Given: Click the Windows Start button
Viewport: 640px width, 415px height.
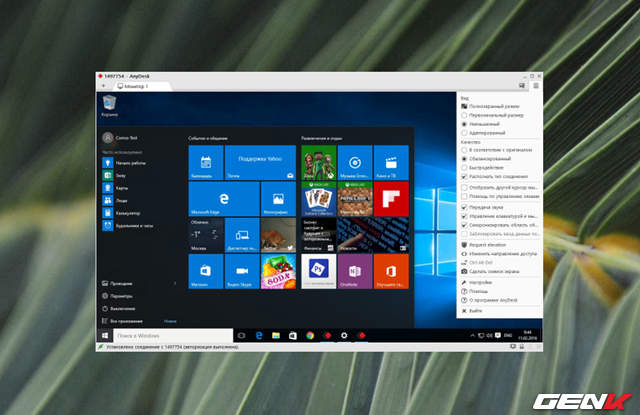Looking at the screenshot, I should [105, 335].
